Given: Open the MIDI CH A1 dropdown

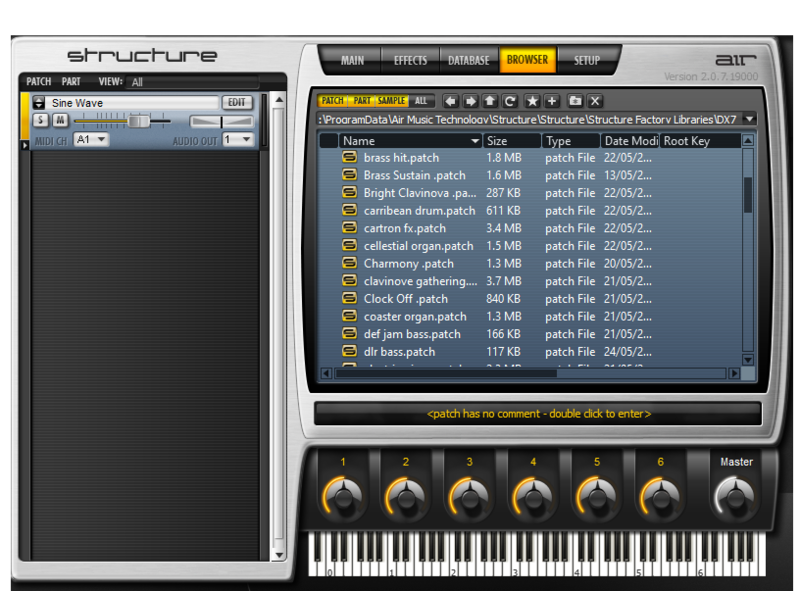Looking at the screenshot, I should pos(91,139).
